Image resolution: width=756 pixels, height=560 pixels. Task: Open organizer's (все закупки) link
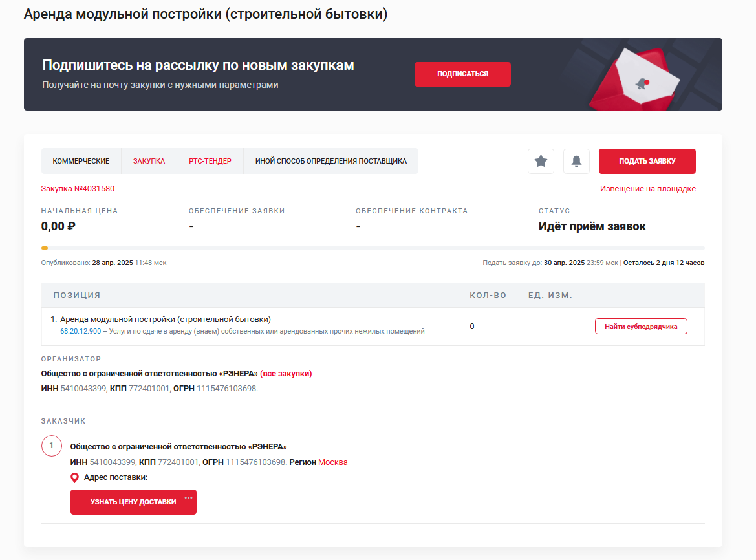286,374
